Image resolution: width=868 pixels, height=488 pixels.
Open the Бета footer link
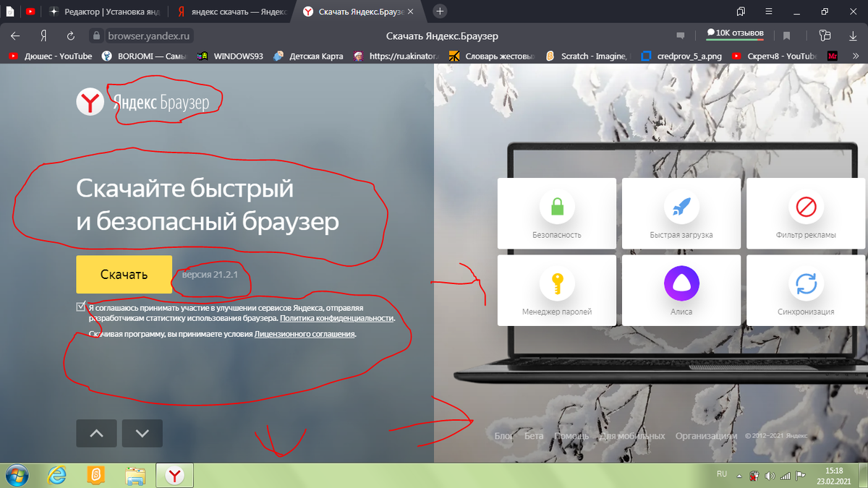534,436
